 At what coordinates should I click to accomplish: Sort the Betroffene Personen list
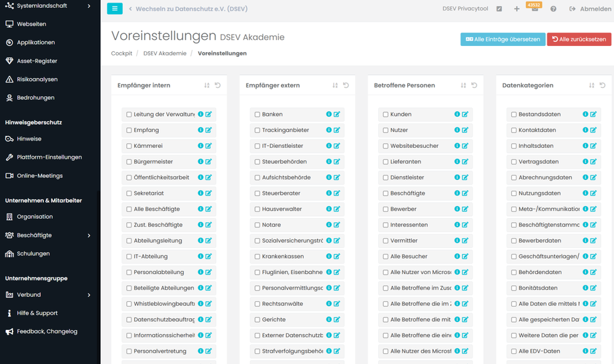coord(463,85)
